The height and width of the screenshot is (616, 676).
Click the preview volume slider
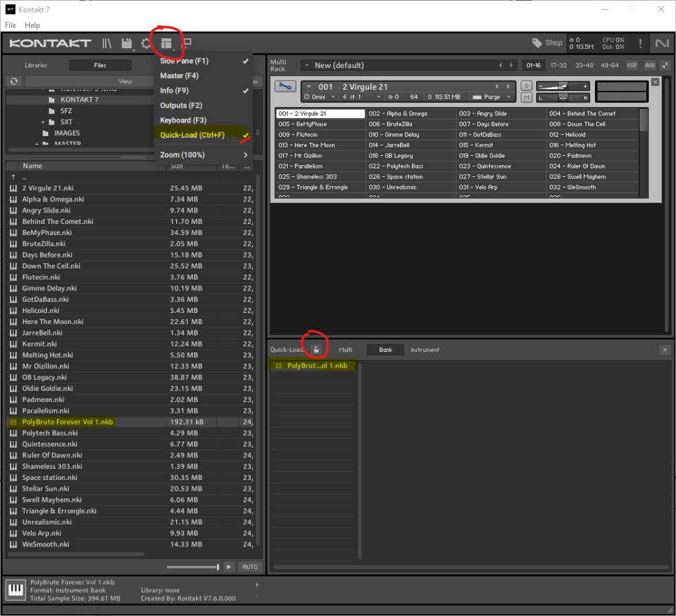(x=193, y=567)
